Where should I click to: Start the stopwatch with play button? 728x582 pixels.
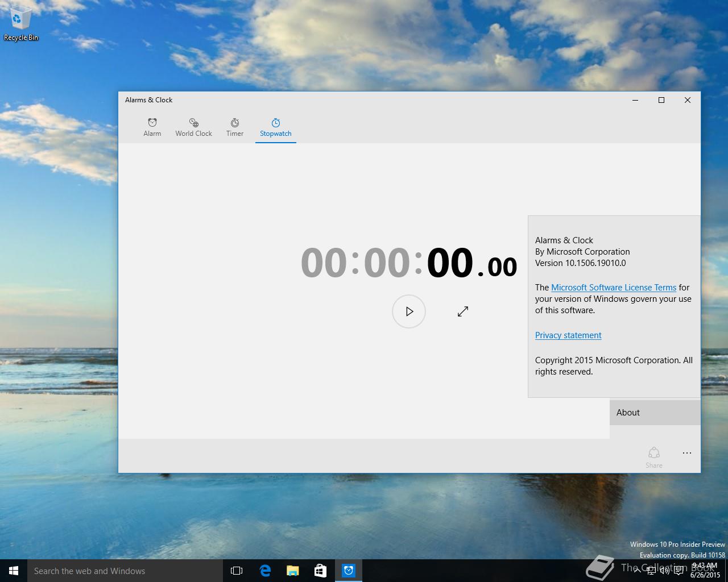(x=409, y=311)
